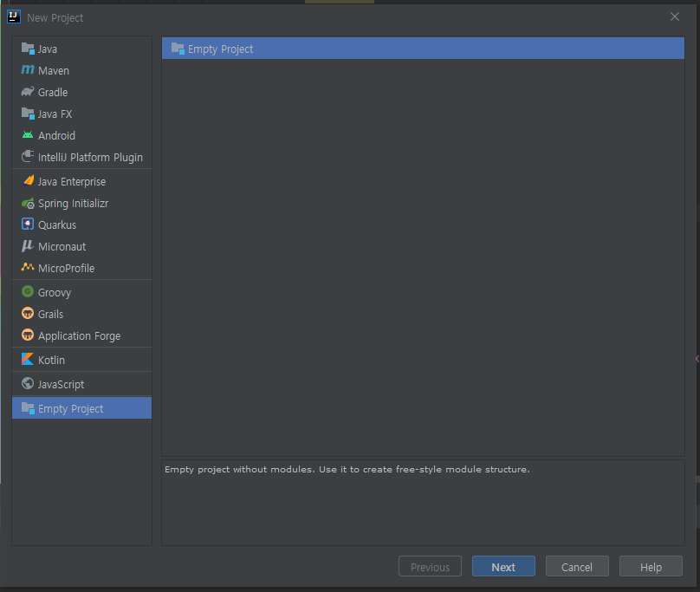Open Help for New Project

coord(651,566)
